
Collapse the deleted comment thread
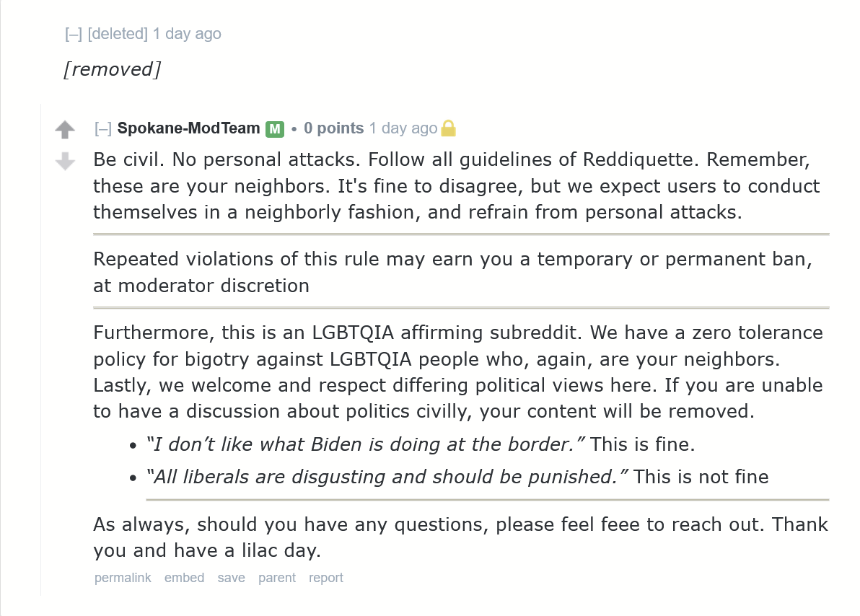pyautogui.click(x=73, y=34)
